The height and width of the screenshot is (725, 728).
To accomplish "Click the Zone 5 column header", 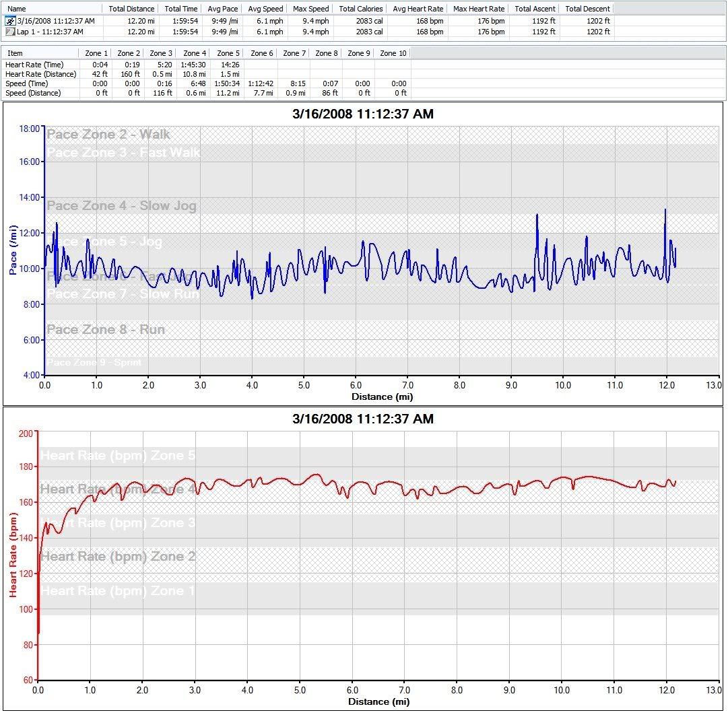I will tap(228, 53).
